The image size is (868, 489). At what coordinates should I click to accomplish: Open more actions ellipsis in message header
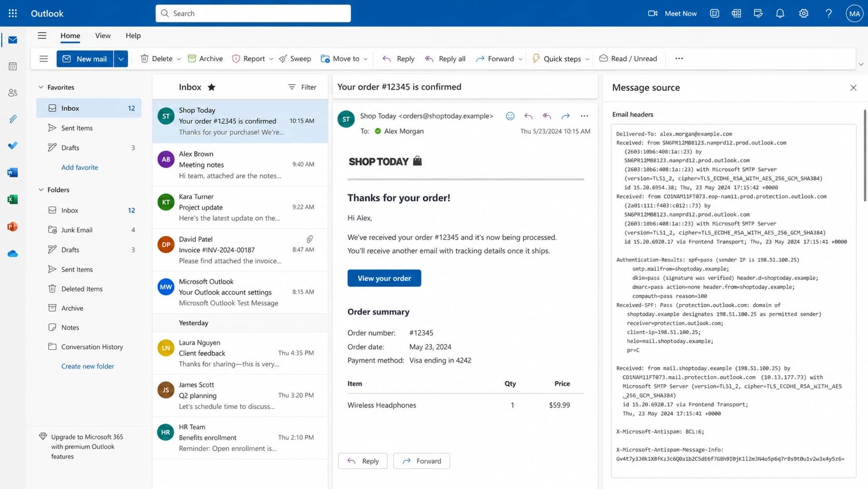pos(584,116)
